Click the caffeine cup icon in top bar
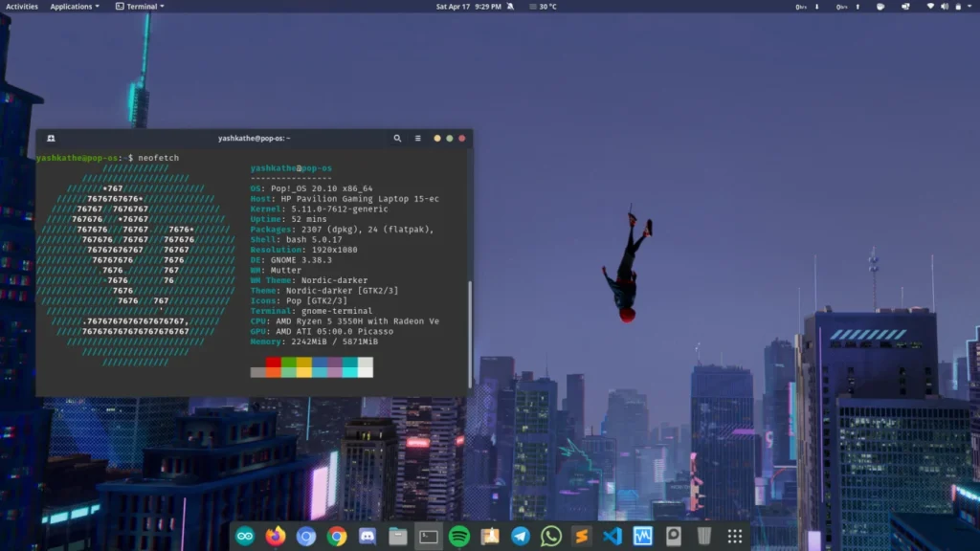This screenshot has width=980, height=551. click(x=880, y=7)
